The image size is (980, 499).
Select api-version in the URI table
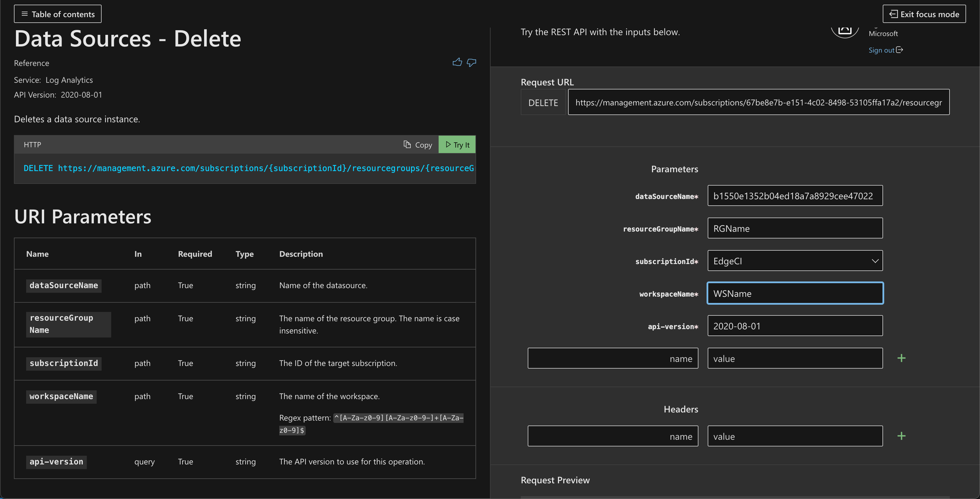point(56,462)
